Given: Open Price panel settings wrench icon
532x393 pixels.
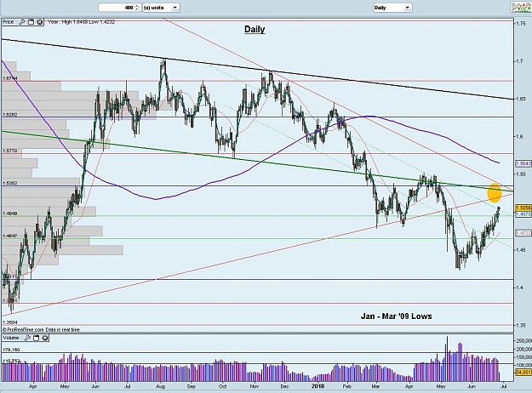Looking at the screenshot, I should click(x=22, y=22).
